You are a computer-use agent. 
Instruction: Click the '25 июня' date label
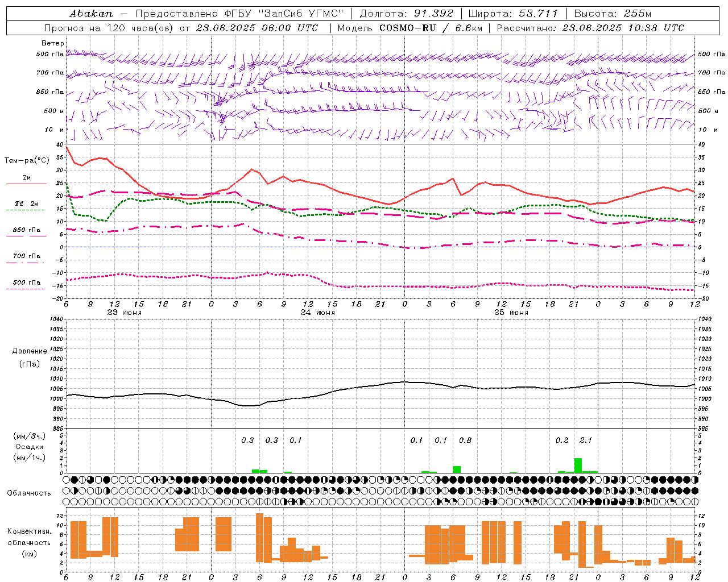(x=511, y=313)
